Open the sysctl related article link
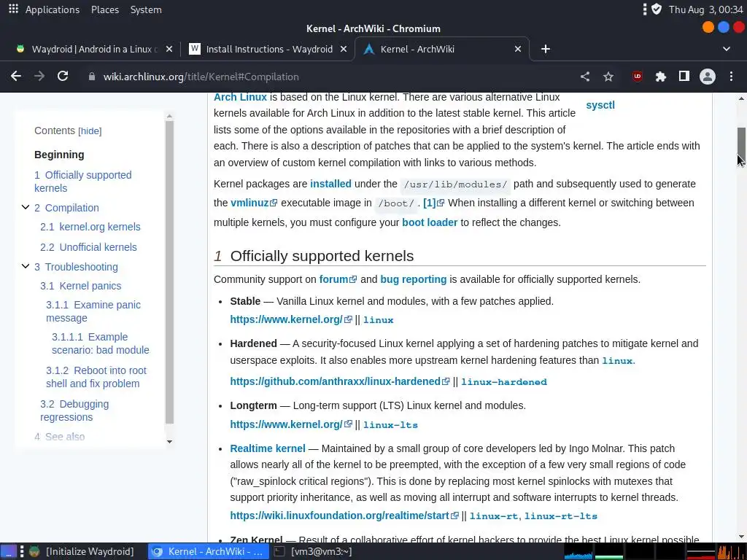Viewport: 747px width, 560px height. tap(600, 105)
